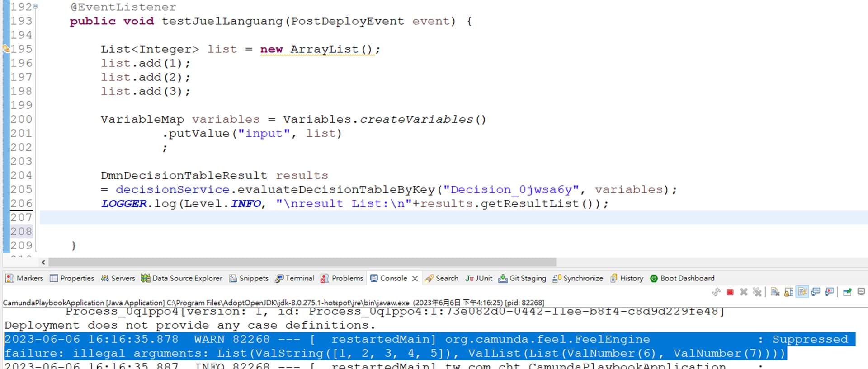Click the left scroll arrow of editor scrollbar

(43, 262)
